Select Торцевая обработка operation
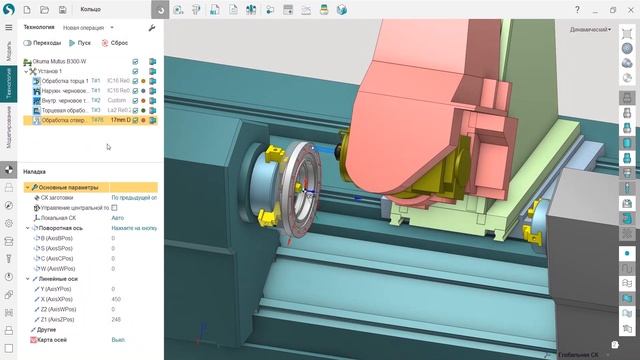The width and height of the screenshot is (640, 360). pos(64,110)
